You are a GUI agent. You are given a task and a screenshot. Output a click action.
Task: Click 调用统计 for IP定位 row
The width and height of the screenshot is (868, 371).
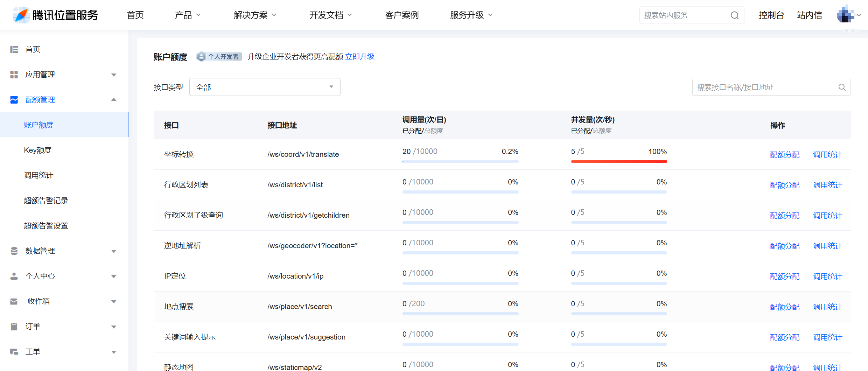click(x=827, y=276)
